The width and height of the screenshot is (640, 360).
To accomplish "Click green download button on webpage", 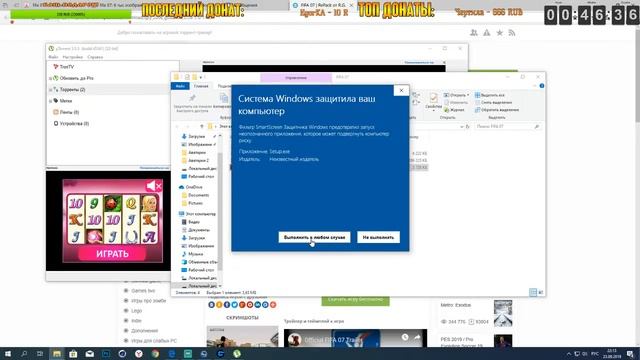I will coord(356,300).
